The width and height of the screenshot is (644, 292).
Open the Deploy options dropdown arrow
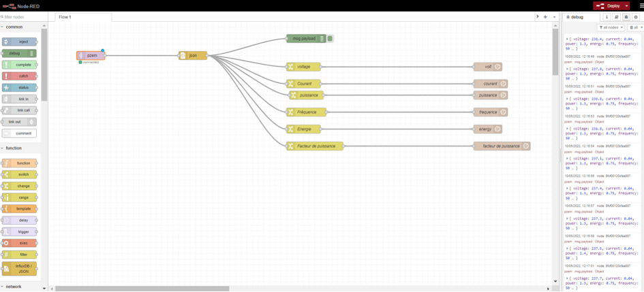click(627, 5)
